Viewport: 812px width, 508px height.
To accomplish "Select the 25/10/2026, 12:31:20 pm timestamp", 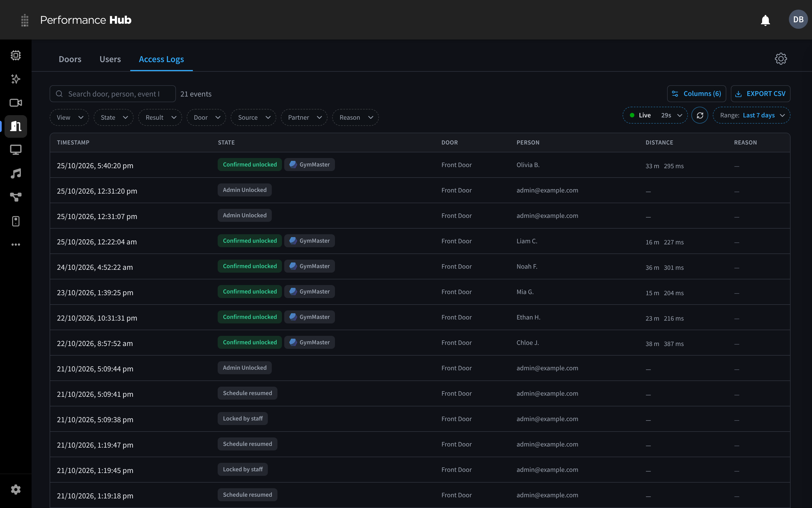I will click(x=97, y=191).
